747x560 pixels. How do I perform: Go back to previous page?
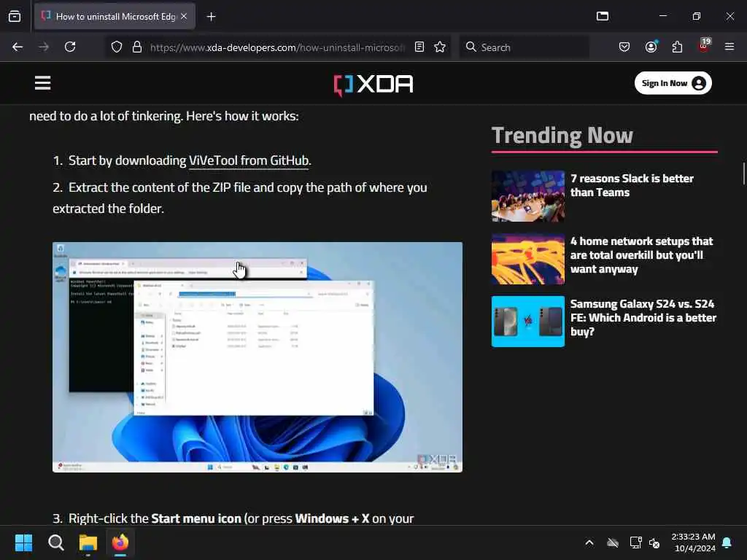point(18,47)
